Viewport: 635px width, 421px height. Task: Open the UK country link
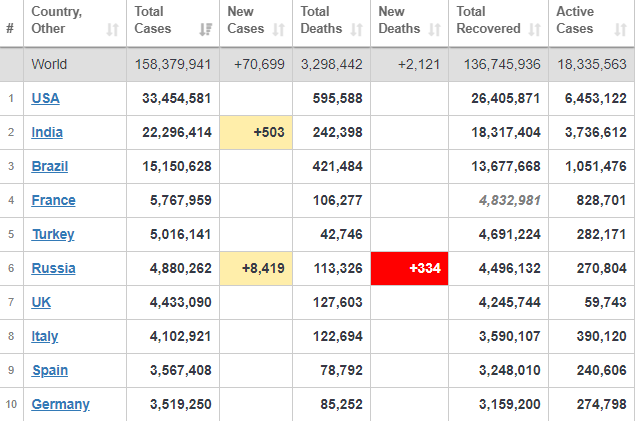[x=41, y=302]
